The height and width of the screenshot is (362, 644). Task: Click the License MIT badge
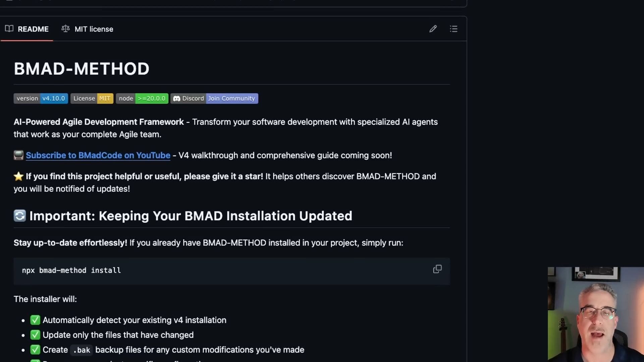92,99
